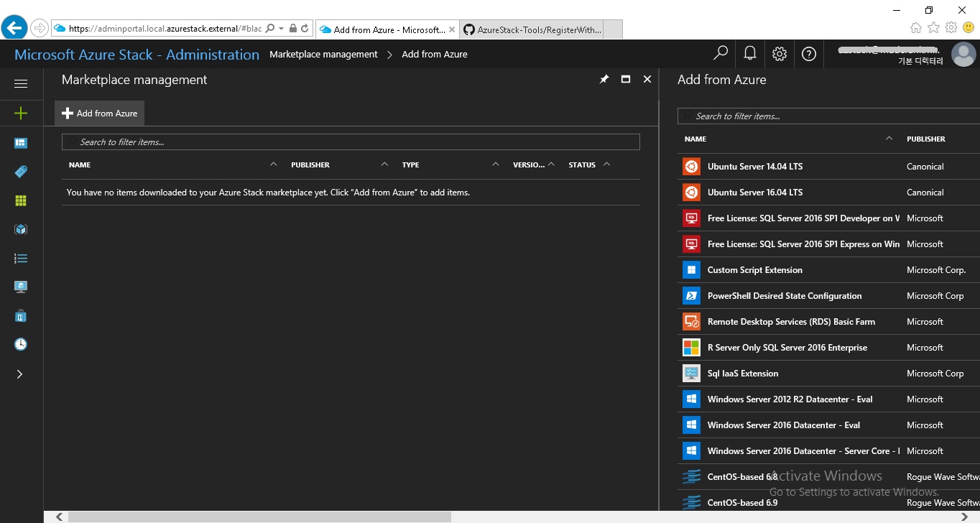Click Canonical publisher for Ubuntu 14.04
The width and height of the screenshot is (980, 523).
click(x=925, y=166)
